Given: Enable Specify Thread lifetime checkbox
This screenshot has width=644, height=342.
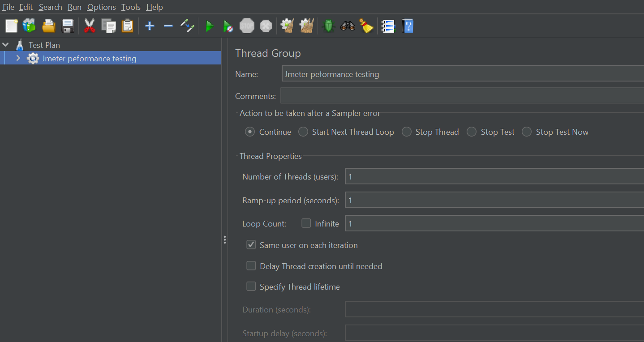Looking at the screenshot, I should click(x=251, y=286).
